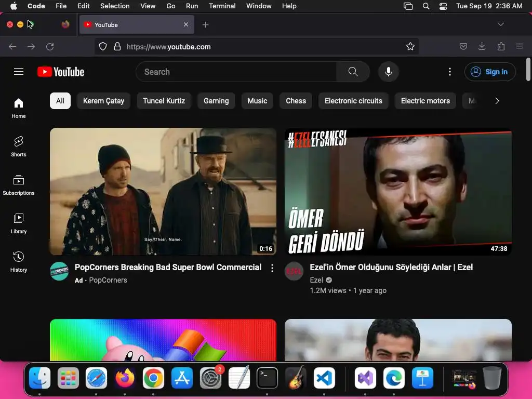Show site security padlock info
532x399 pixels.
[117, 46]
